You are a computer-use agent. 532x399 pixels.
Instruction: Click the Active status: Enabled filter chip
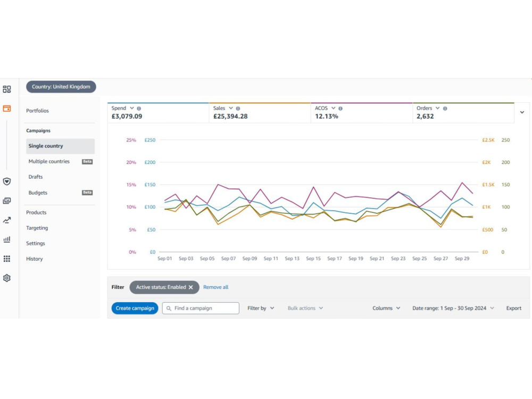coord(164,287)
